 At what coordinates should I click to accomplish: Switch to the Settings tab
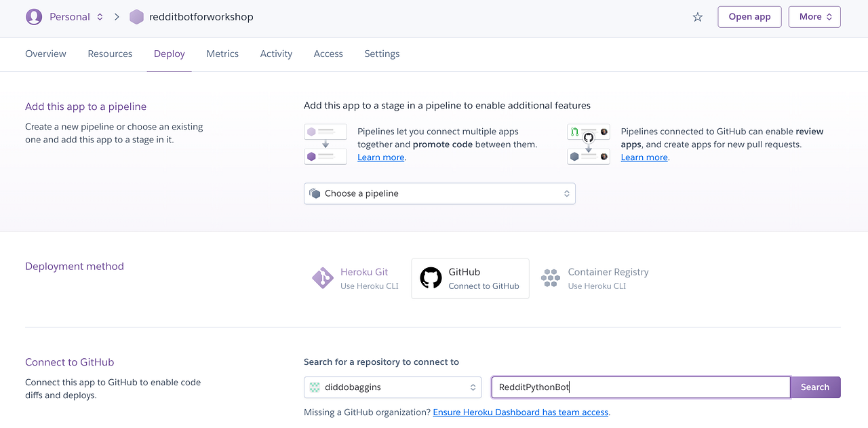382,54
